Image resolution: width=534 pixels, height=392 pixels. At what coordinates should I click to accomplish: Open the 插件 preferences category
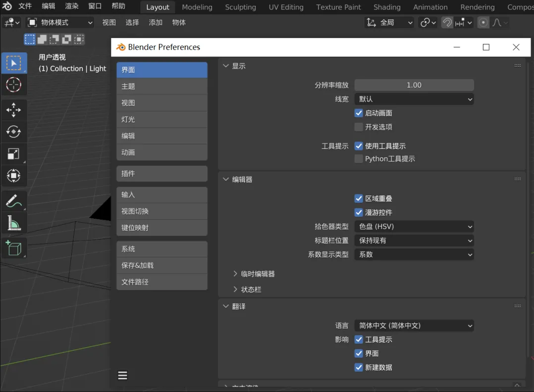tap(161, 174)
